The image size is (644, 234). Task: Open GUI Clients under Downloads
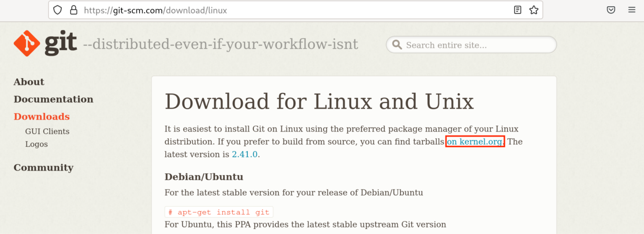(x=47, y=131)
